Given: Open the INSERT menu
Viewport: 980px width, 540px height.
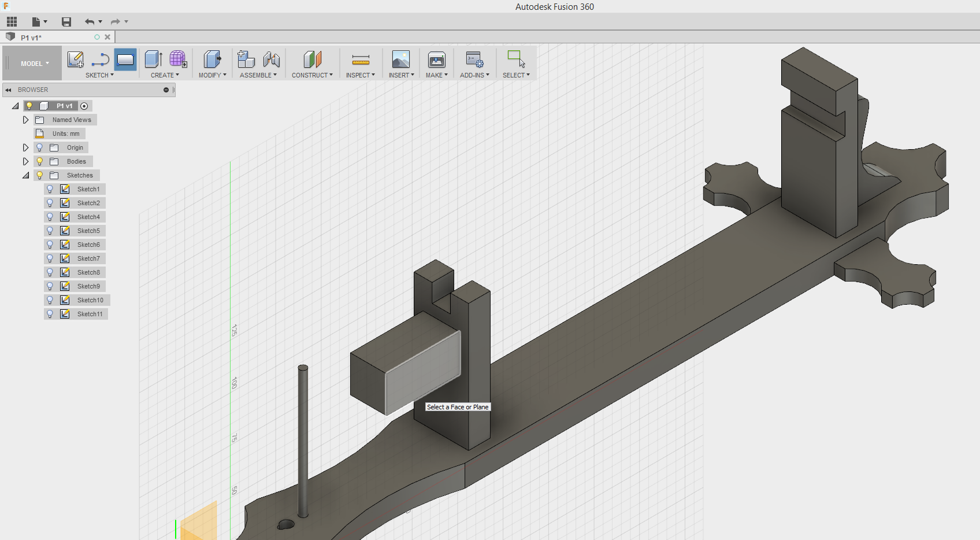Looking at the screenshot, I should (x=401, y=75).
